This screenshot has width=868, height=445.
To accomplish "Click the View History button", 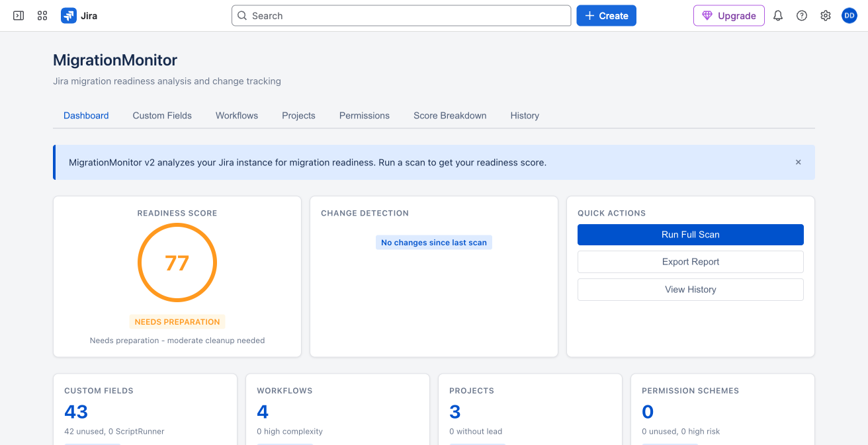I will 690,290.
